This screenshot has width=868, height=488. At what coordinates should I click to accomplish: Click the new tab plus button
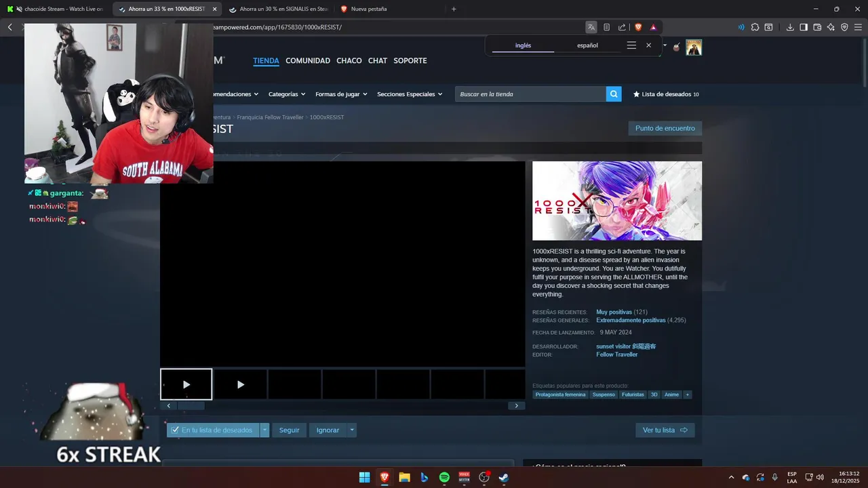(454, 9)
